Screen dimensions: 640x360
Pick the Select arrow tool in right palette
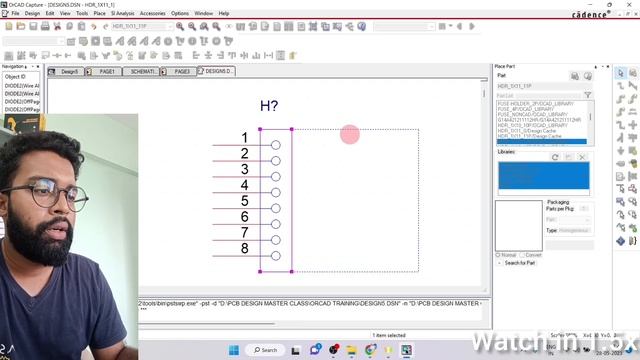tap(620, 73)
